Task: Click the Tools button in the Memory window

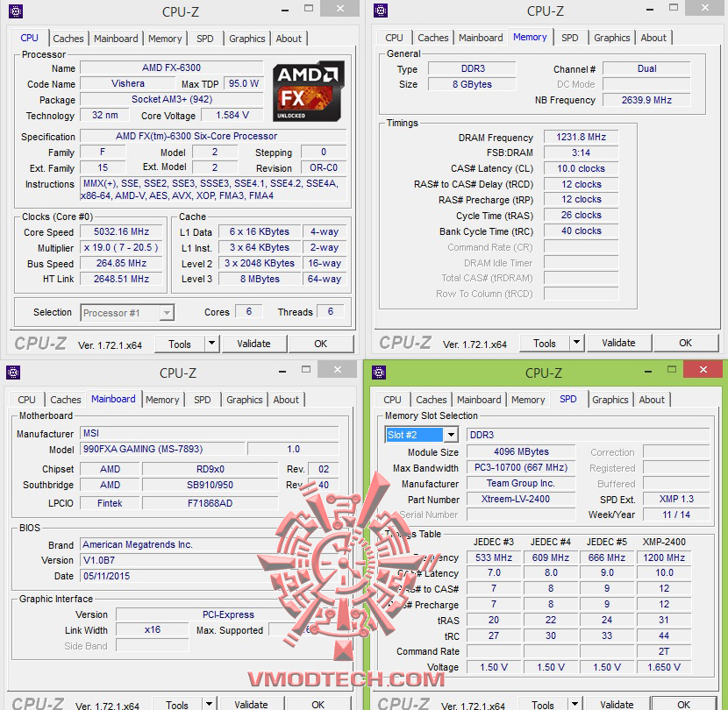Action: (545, 343)
